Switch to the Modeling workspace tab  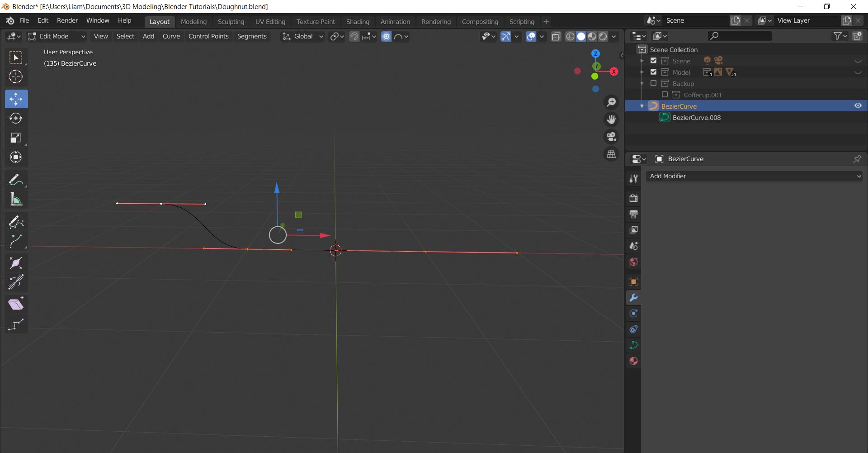point(193,22)
